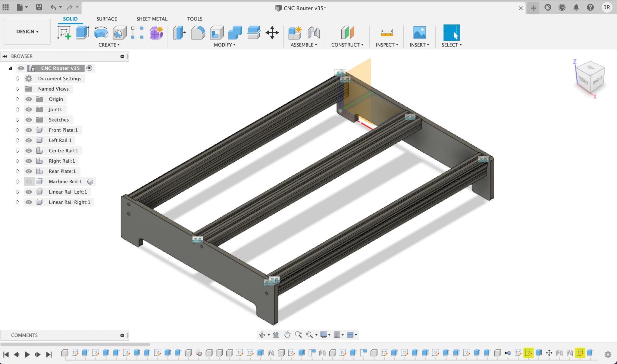The image size is (617, 364).
Task: Click the Fillet tool in Modify
Action: [x=198, y=33]
